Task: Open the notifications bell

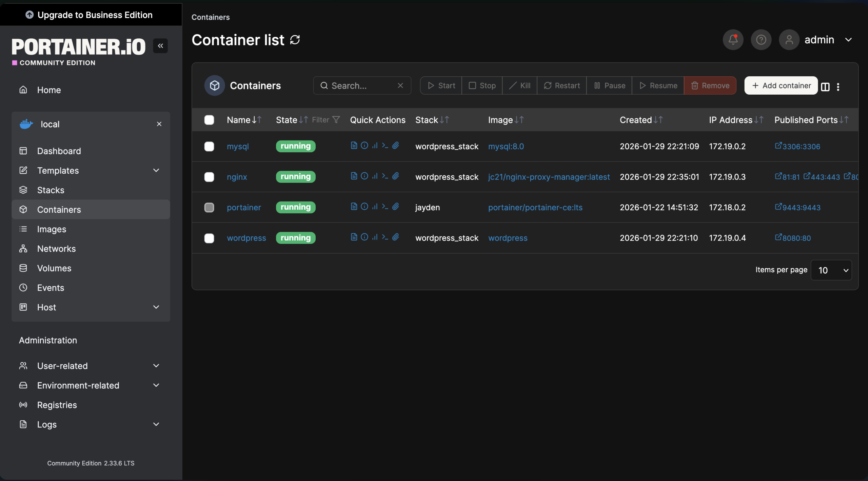Action: [x=733, y=40]
